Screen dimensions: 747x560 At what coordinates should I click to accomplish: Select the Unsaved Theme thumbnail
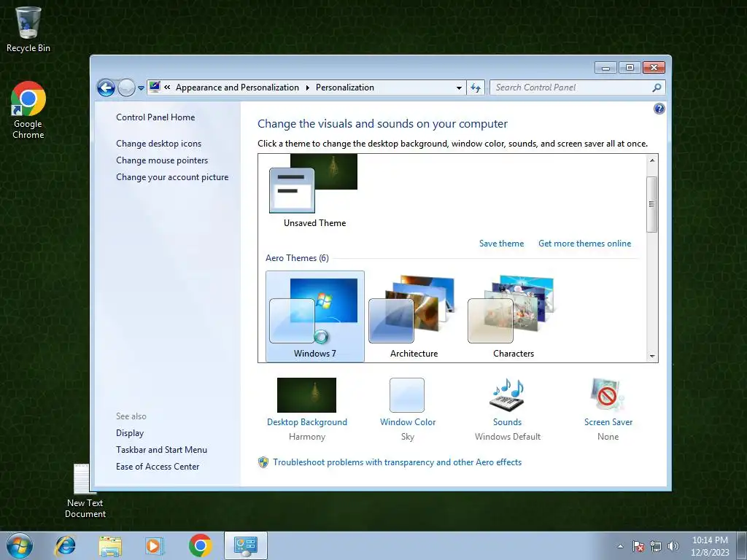pyautogui.click(x=314, y=192)
